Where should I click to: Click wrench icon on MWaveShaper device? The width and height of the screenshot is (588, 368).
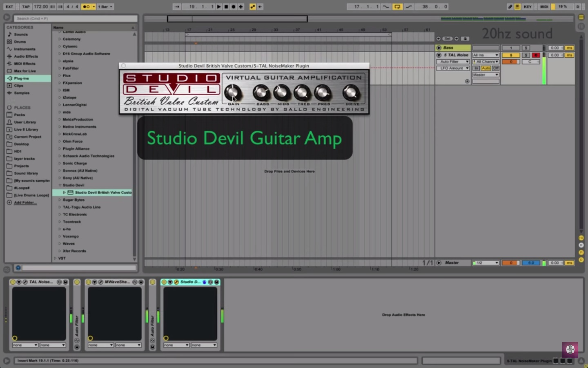pos(100,282)
